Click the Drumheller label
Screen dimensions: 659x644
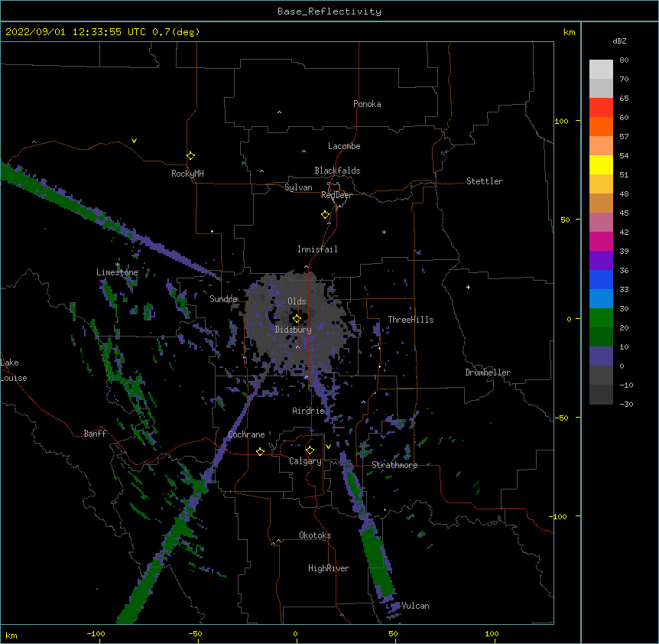(x=488, y=372)
